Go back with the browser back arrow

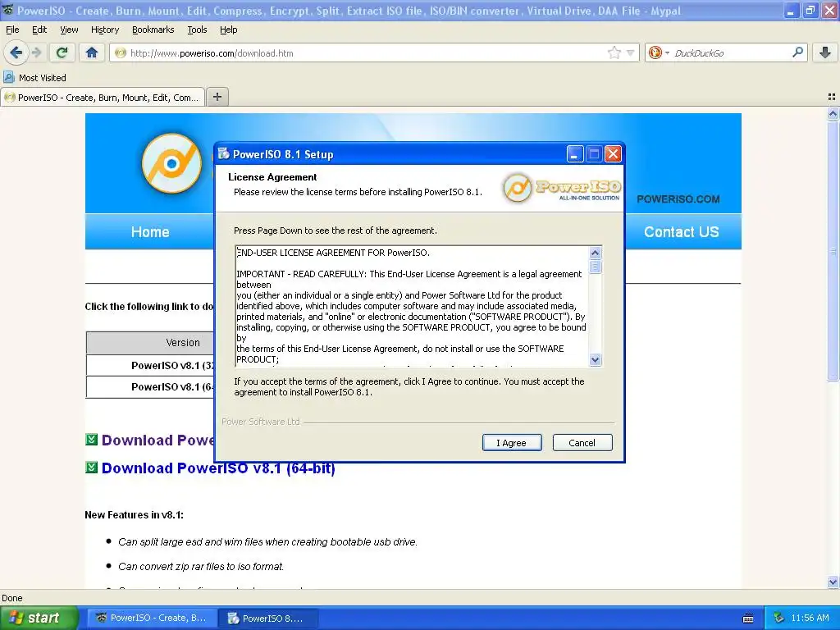pos(16,52)
